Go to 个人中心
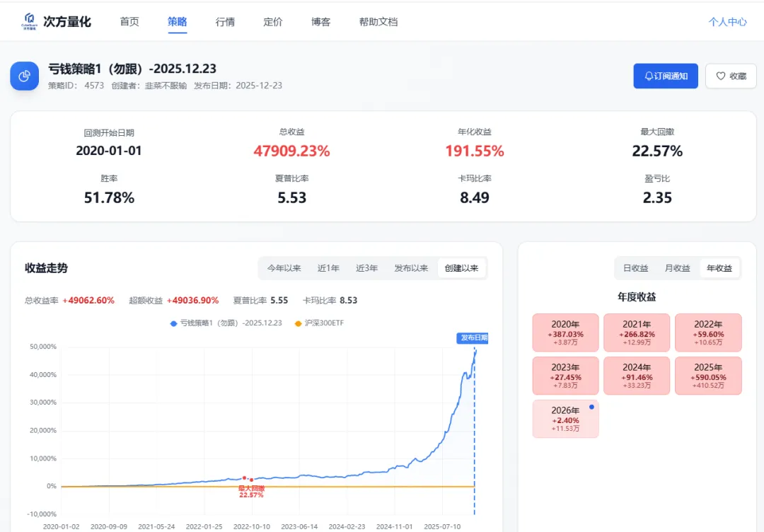This screenshot has width=764, height=532. pos(727,22)
